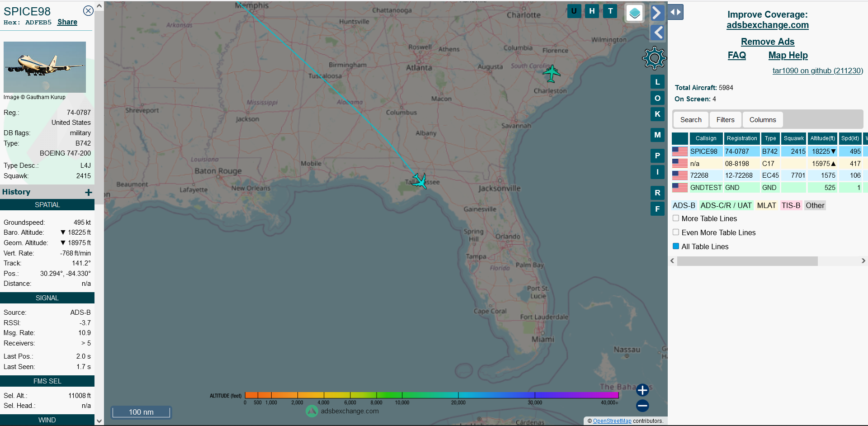The height and width of the screenshot is (426, 868).
Task: Disable All Table Lines checkbox
Action: (x=676, y=246)
